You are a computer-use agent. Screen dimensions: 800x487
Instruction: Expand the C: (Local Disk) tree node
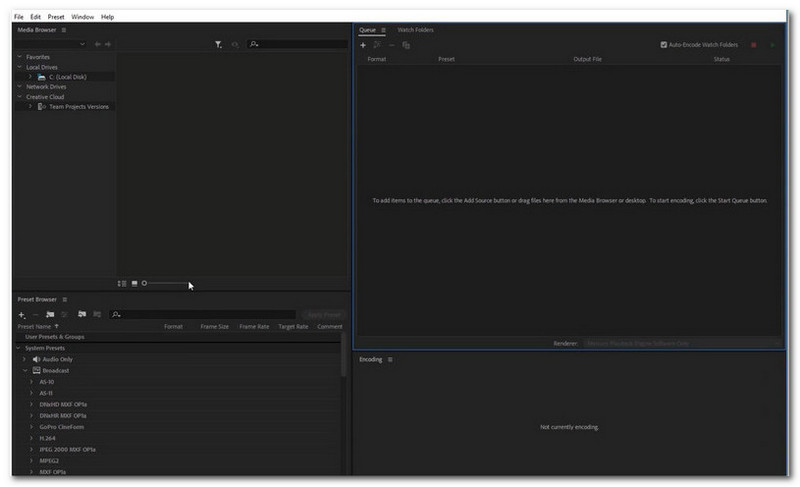(x=30, y=76)
